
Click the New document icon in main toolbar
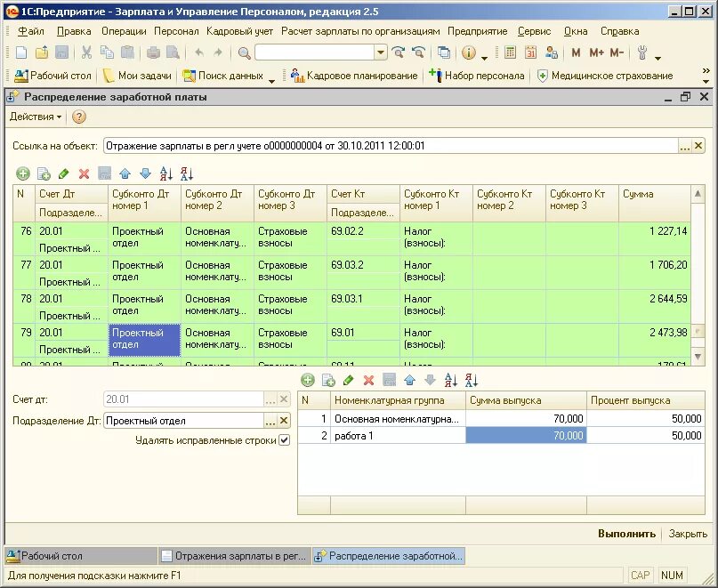[21, 52]
